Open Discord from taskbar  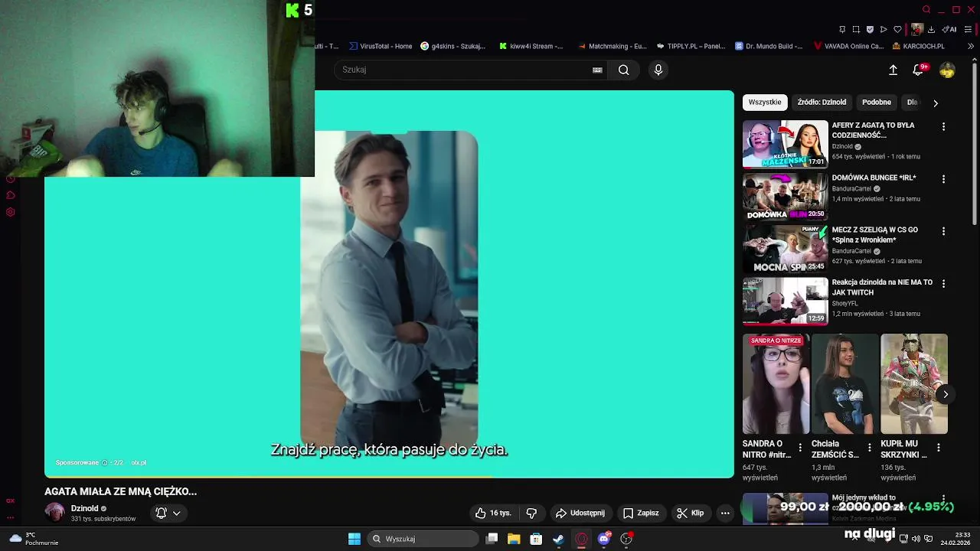coord(604,539)
